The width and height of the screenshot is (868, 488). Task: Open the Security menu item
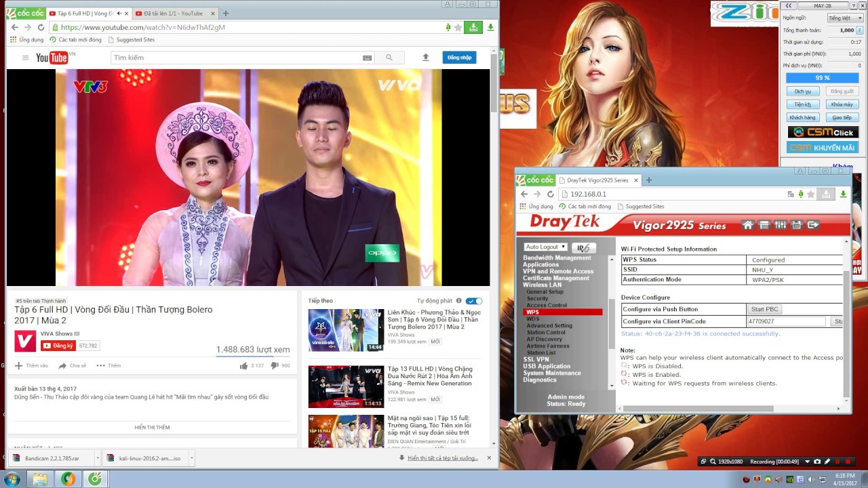pyautogui.click(x=537, y=298)
